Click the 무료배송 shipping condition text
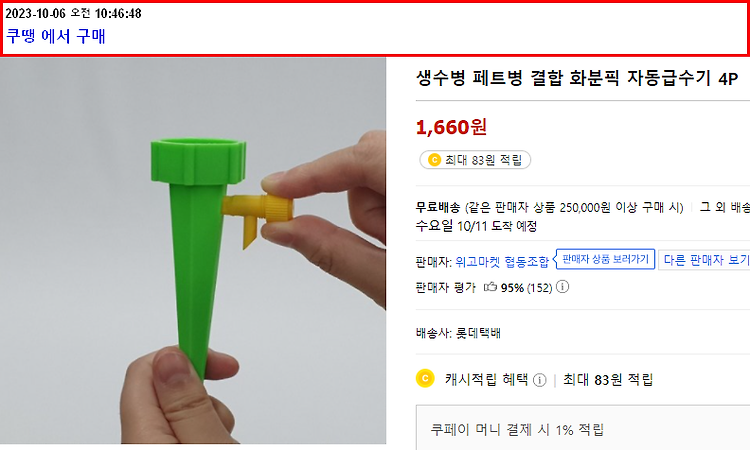This screenshot has width=750, height=450. point(550,207)
